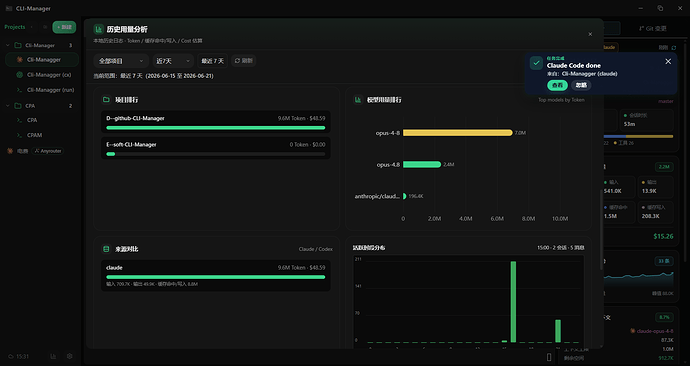
Task: Dismiss the Claude Code done notification
Action: 668,62
